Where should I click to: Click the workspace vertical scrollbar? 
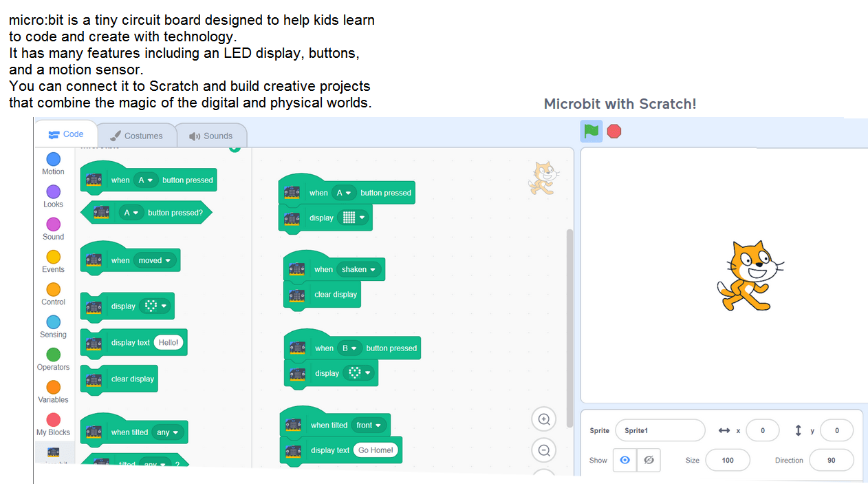[x=569, y=327]
